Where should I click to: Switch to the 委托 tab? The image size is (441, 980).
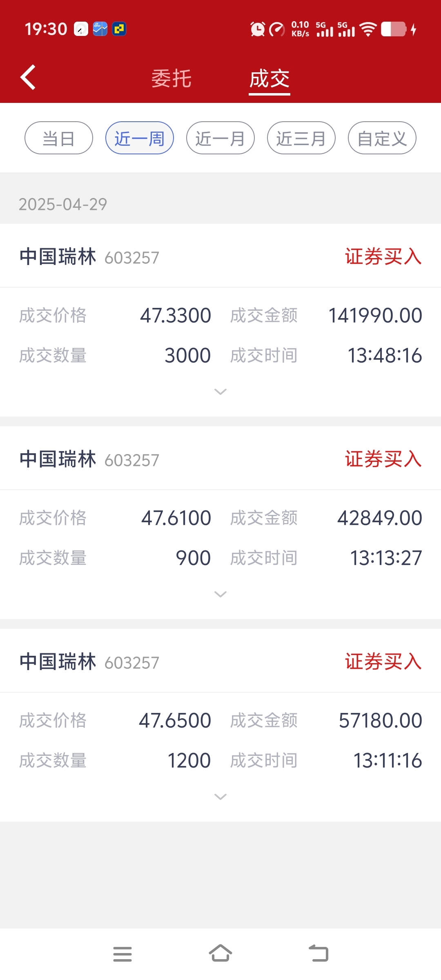tap(171, 78)
